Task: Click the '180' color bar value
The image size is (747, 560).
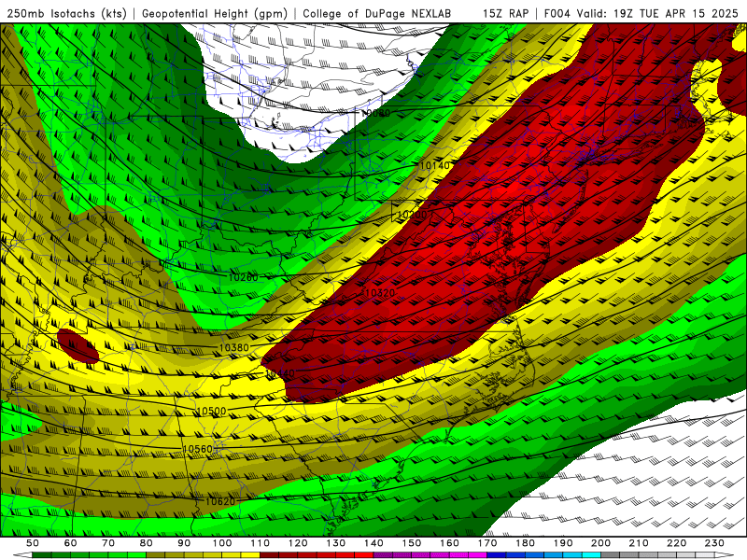Action: [525, 543]
